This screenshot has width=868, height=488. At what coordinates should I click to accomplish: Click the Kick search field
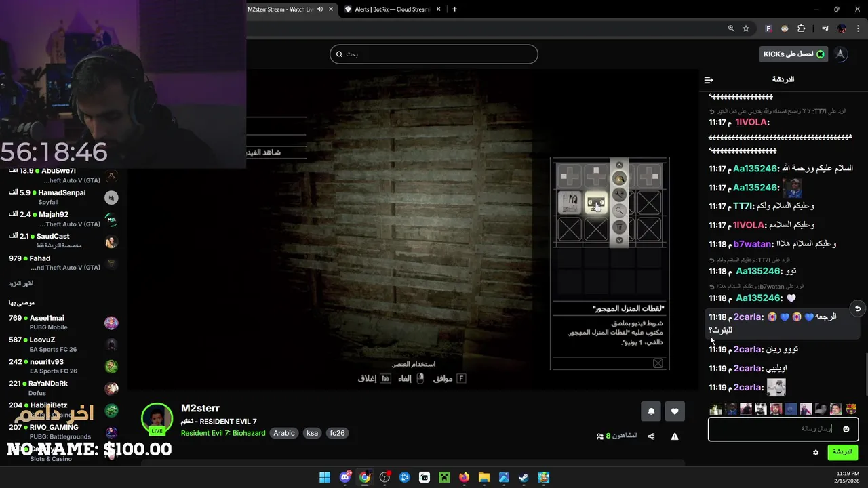(x=434, y=54)
